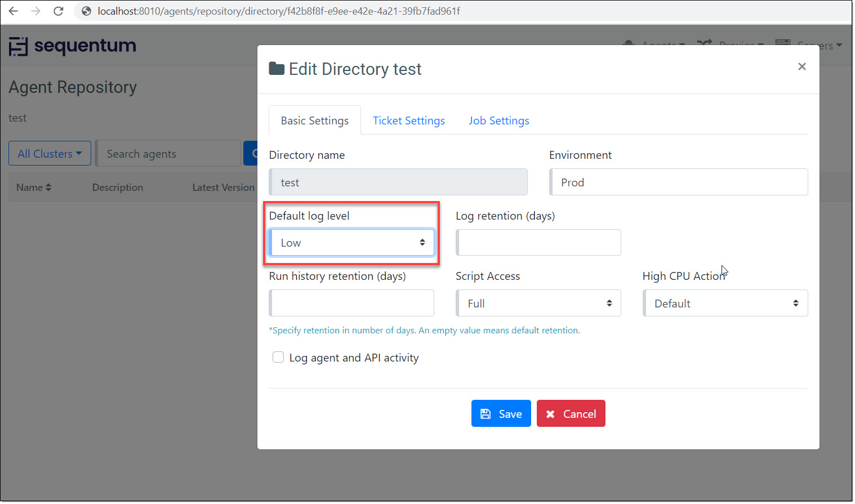This screenshot has width=855, height=504.
Task: Click the browser reload icon
Action: click(59, 11)
